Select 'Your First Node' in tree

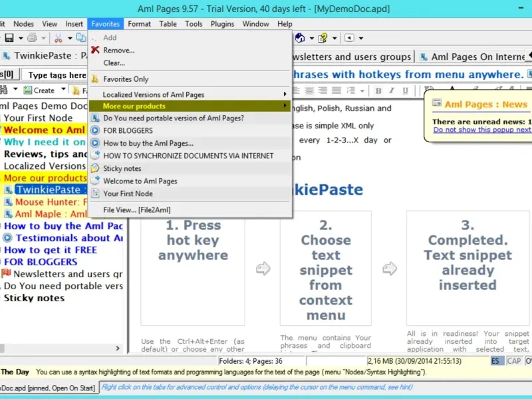click(38, 118)
